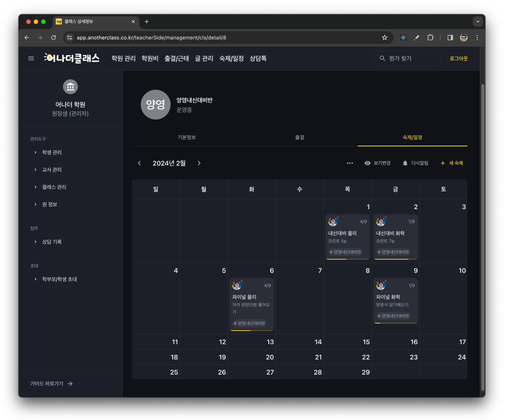Image resolution: width=513 pixels, height=420 pixels.
Task: Open the Chrome profile avatar
Action: click(464, 37)
